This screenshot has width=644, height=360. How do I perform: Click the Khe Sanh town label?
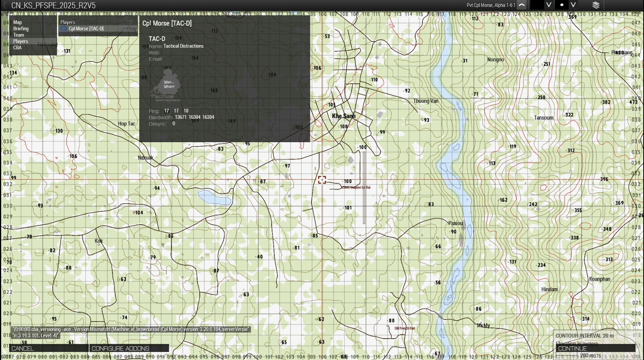click(344, 116)
